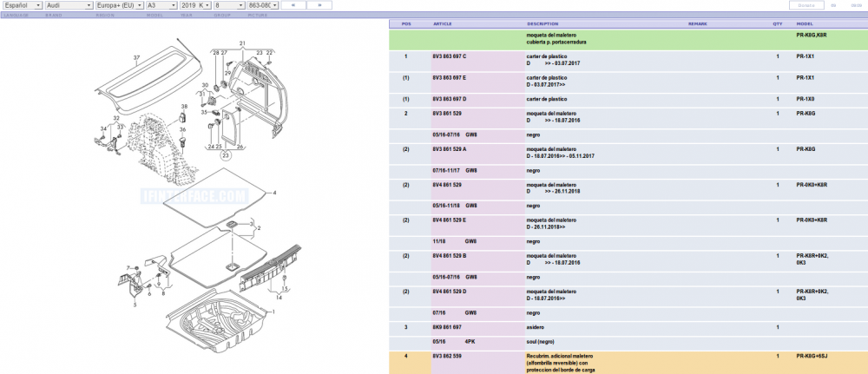
Task: Click the QTY column header
Action: 778,24
